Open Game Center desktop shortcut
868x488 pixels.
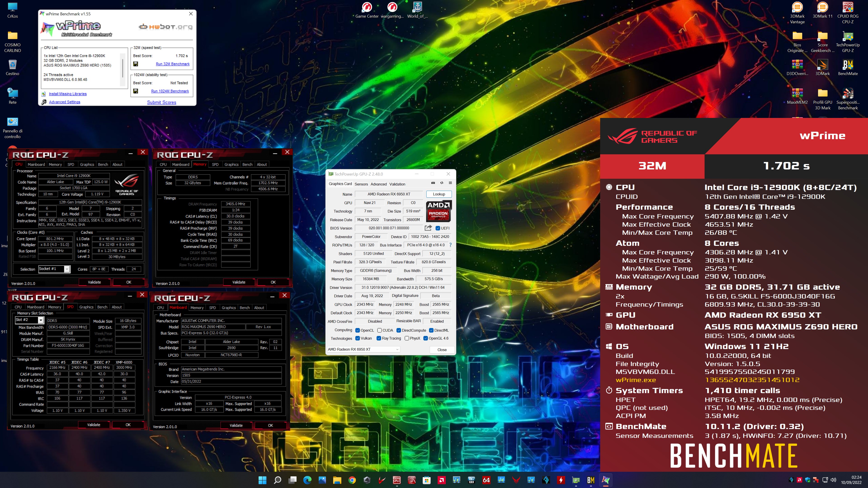click(367, 10)
